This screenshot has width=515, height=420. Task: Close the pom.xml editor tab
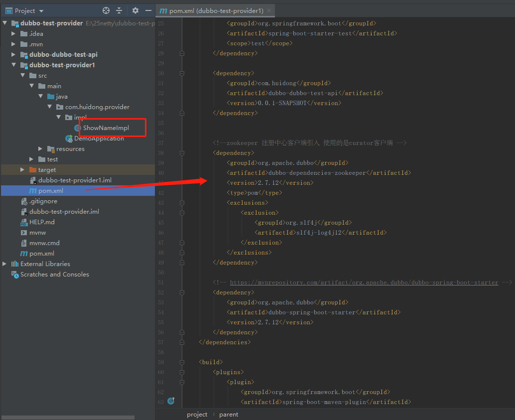269,10
